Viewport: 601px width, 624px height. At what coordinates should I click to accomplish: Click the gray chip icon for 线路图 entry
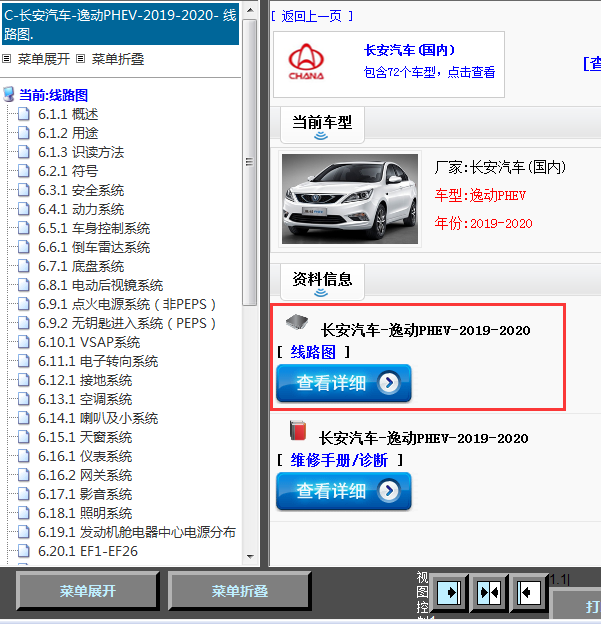tap(297, 322)
